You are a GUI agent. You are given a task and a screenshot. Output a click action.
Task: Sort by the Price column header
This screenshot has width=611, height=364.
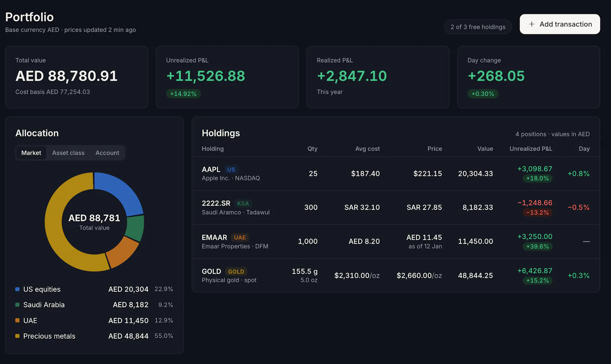(x=435, y=149)
